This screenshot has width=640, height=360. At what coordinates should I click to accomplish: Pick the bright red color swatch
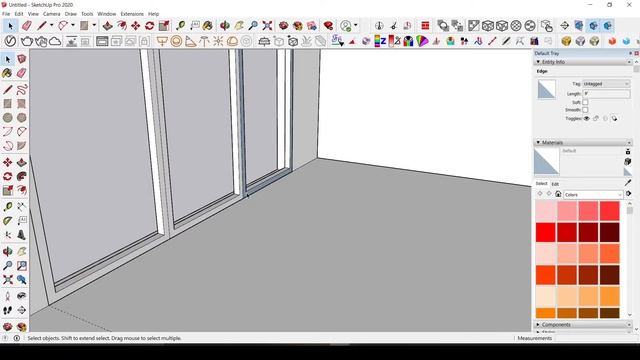click(x=546, y=232)
